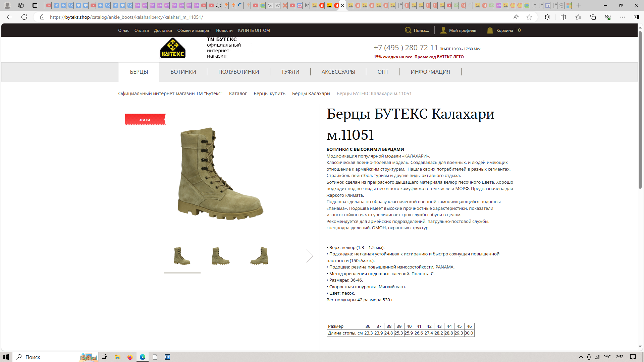Add page to favorites star icon
This screenshot has width=644, height=362.
pos(529,17)
